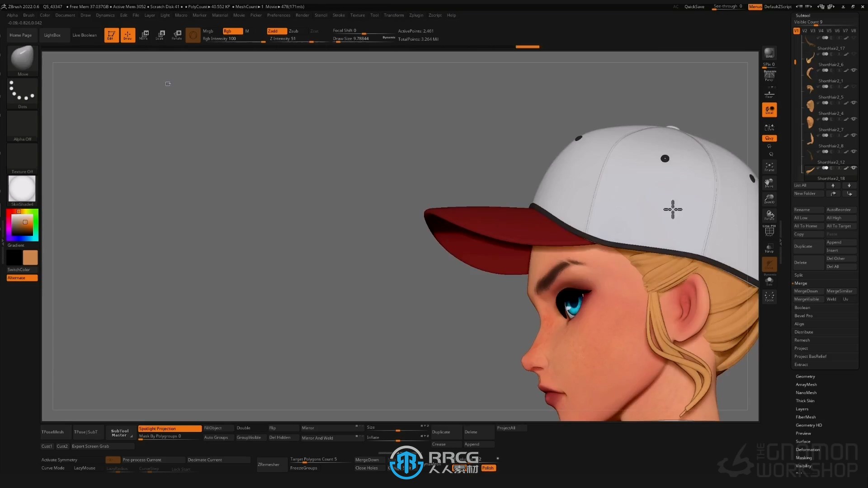Expand the Bevel Pro section
The height and width of the screenshot is (488, 868).
pyautogui.click(x=803, y=315)
